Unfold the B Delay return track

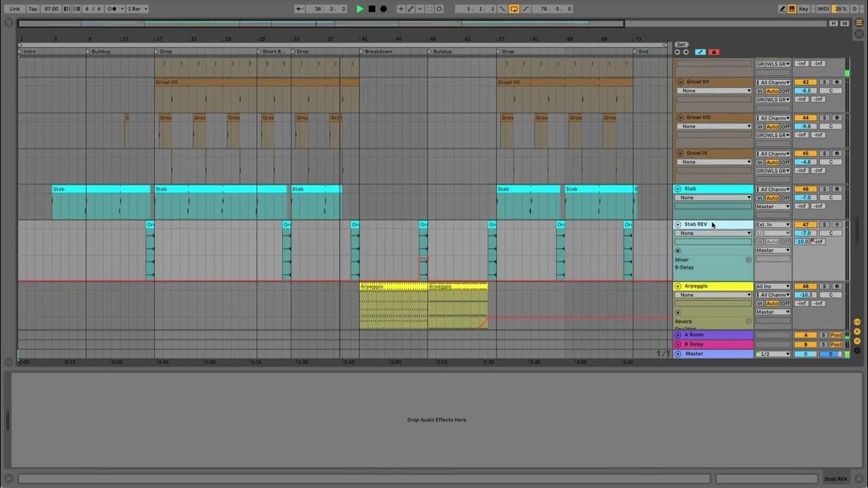677,344
